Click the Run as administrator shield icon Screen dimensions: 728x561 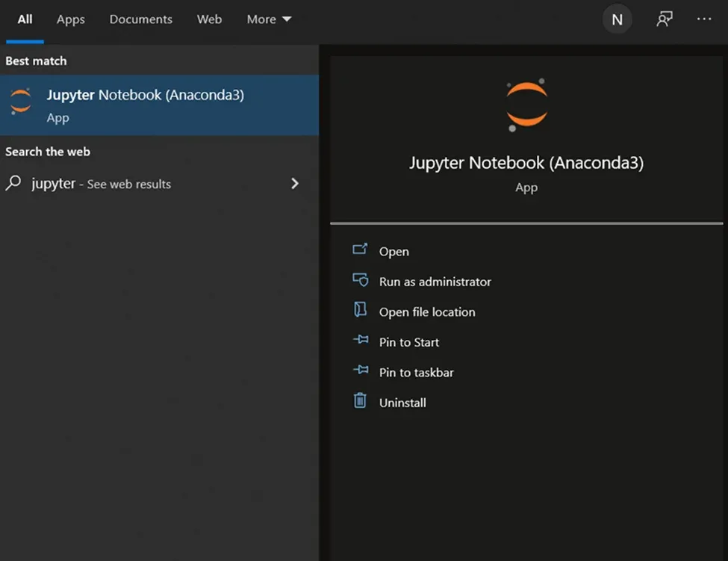(x=360, y=281)
